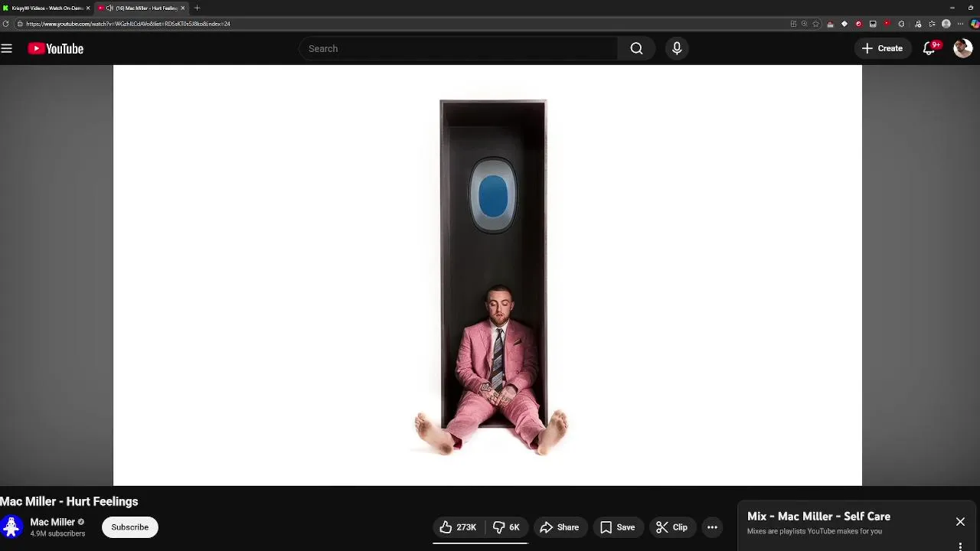Open the YouTube hamburger guide menu
Viewport: 980px width, 551px height.
(x=7, y=48)
